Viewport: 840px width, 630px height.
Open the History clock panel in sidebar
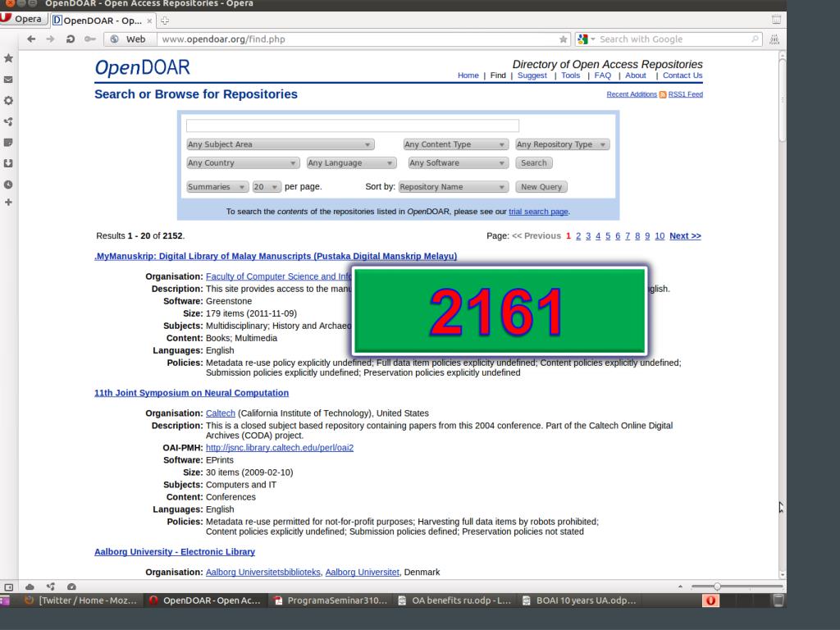point(8,185)
